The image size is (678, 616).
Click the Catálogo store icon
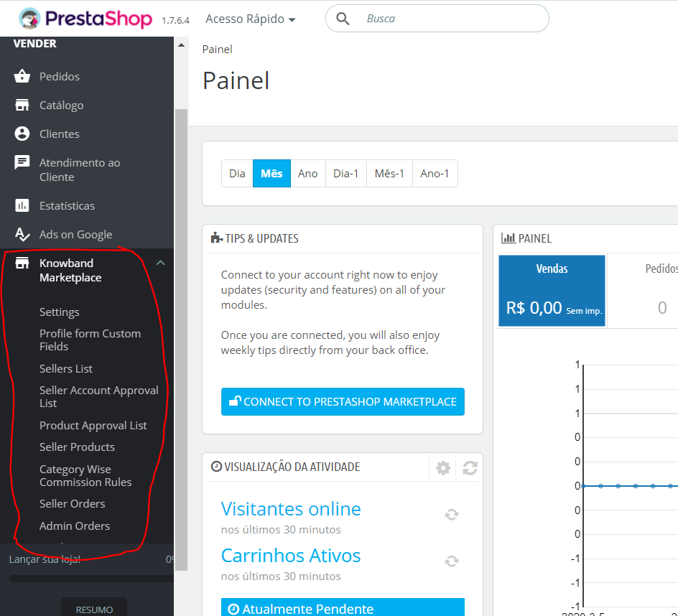(22, 105)
